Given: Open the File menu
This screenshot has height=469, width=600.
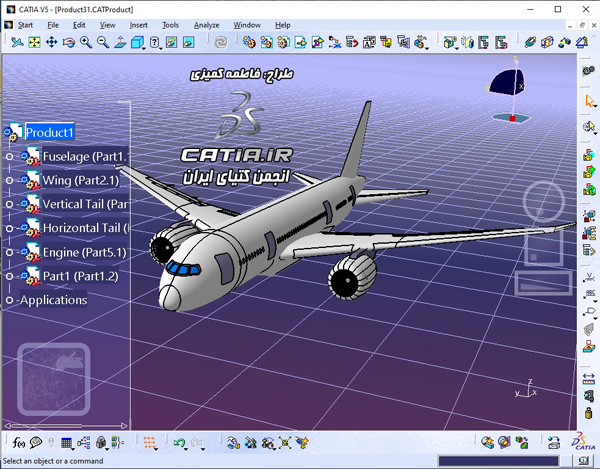Looking at the screenshot, I should tap(53, 25).
